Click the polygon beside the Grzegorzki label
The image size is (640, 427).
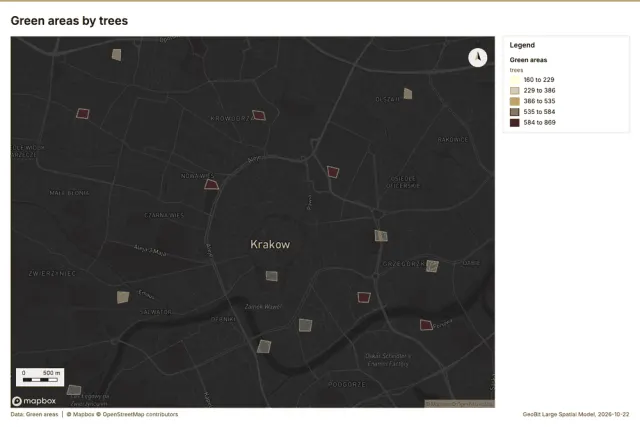432,266
